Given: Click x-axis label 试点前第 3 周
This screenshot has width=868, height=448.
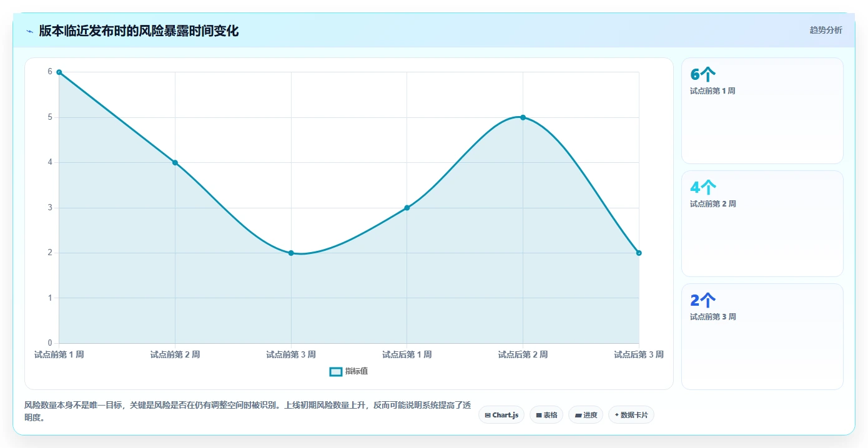Looking at the screenshot, I should (291, 354).
